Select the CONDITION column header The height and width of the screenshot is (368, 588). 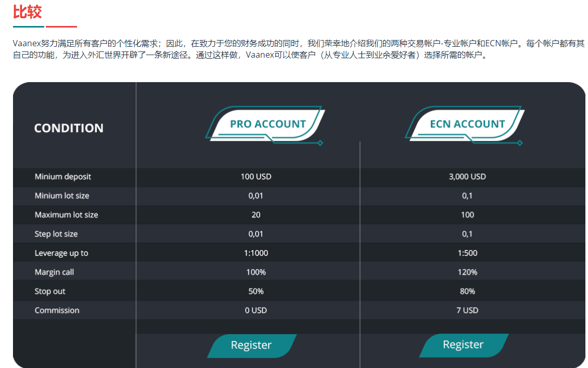[x=68, y=128]
